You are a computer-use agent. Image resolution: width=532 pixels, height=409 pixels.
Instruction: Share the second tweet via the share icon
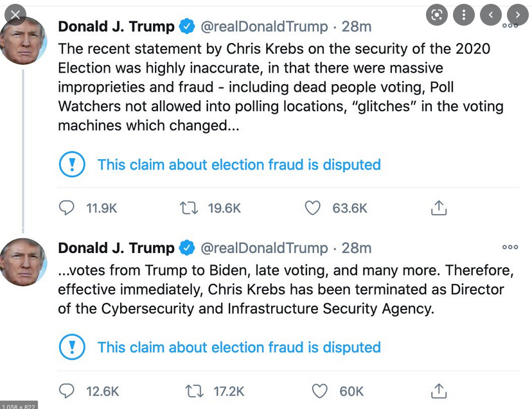pyautogui.click(x=439, y=391)
